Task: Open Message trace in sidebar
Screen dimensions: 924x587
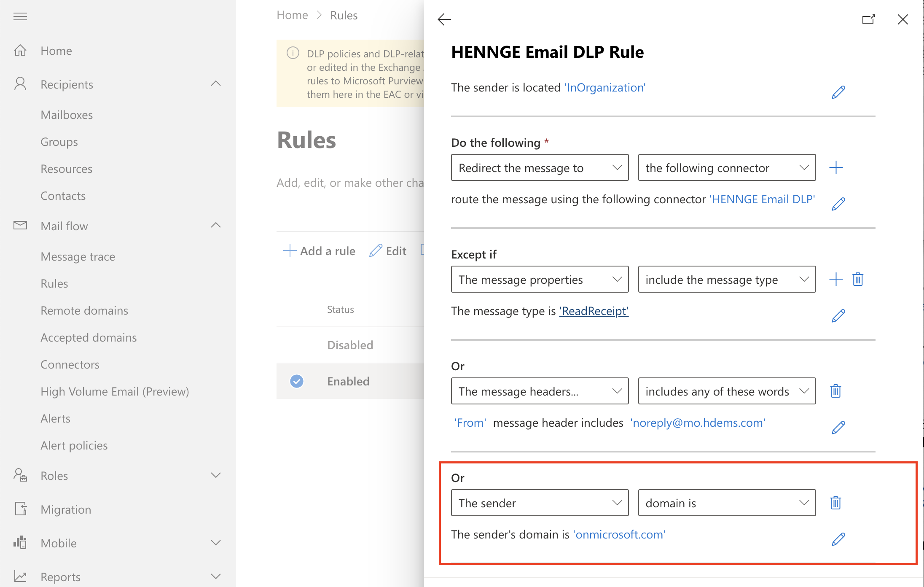Action: pos(78,256)
